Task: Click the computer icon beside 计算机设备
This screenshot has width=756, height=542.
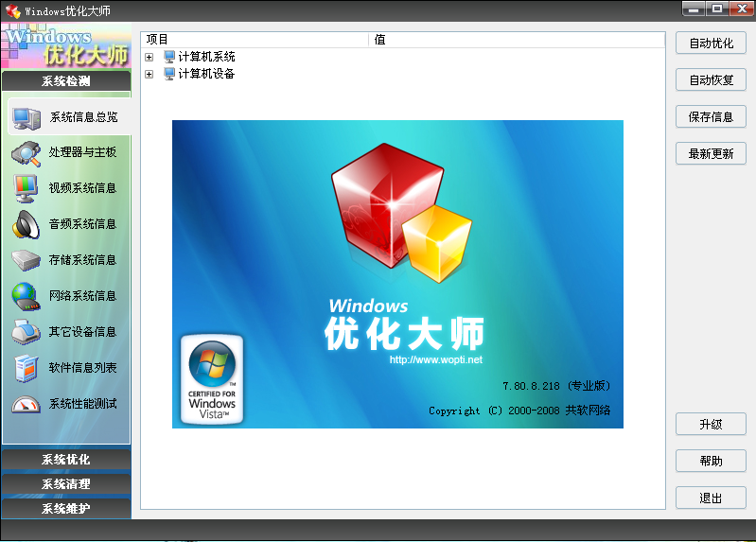Action: point(169,74)
